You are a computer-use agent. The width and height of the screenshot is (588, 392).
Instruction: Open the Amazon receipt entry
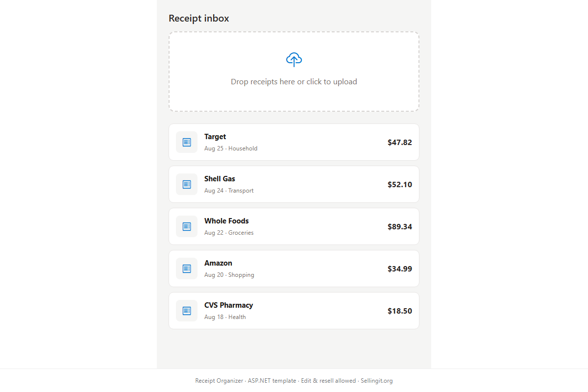(294, 269)
